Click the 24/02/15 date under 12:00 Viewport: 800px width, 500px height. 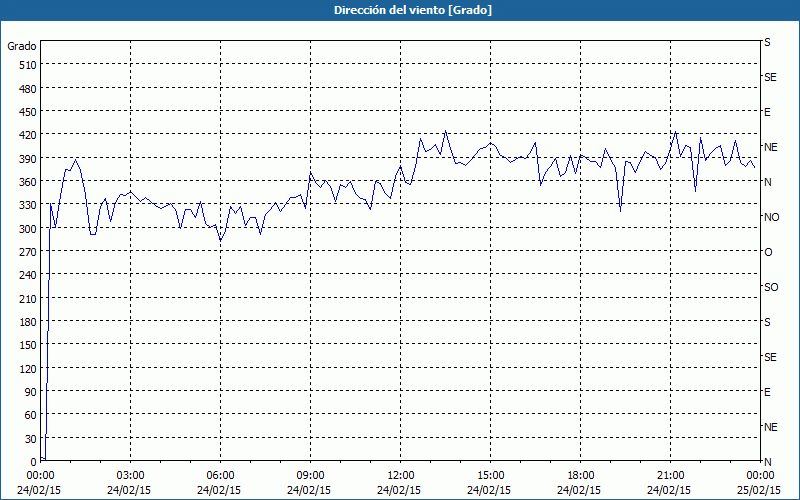(x=399, y=490)
